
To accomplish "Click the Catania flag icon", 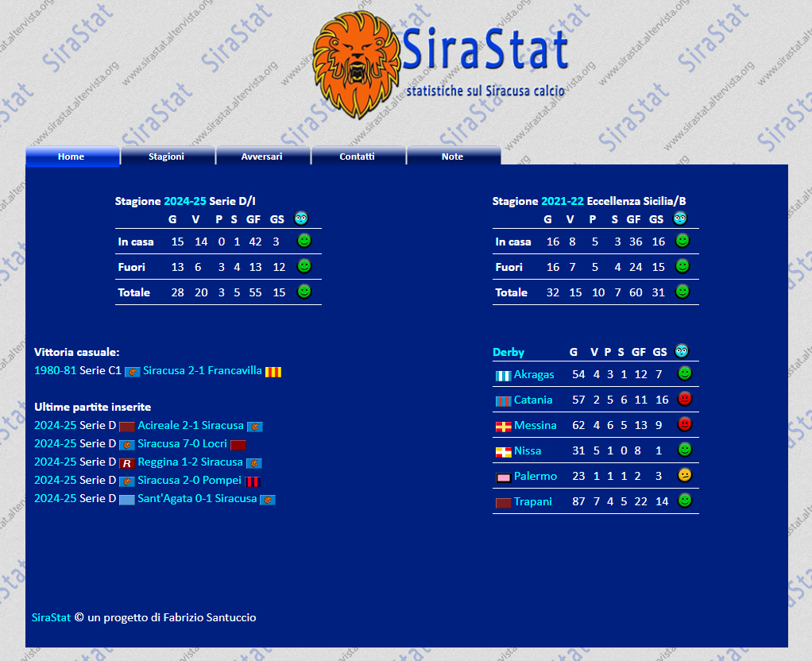I will (504, 401).
